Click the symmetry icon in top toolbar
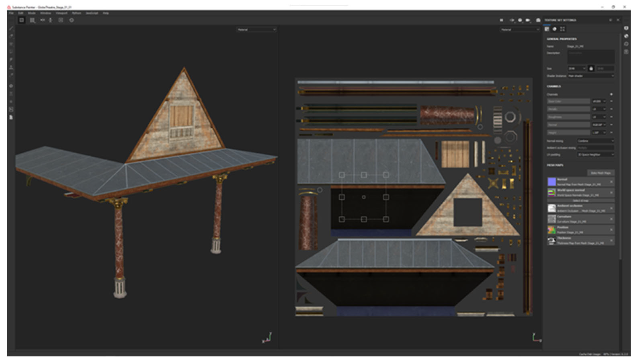Viewport: 636px width, 364px height. (42, 20)
